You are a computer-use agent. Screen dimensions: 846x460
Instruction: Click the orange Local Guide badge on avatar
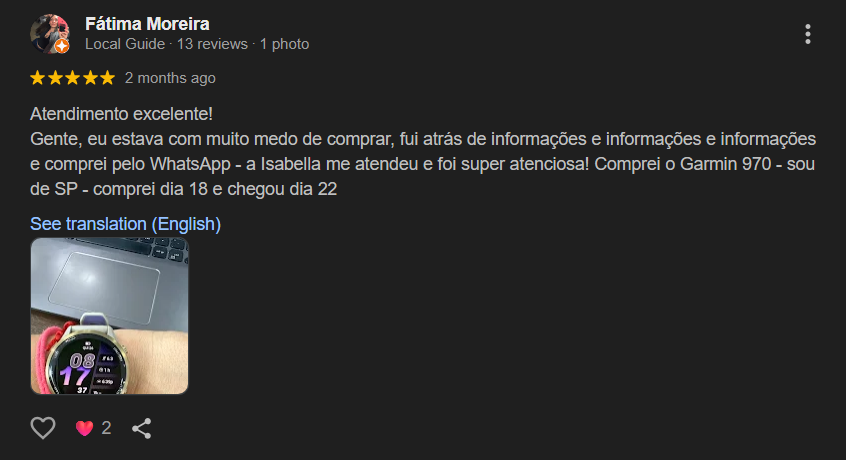[x=62, y=46]
